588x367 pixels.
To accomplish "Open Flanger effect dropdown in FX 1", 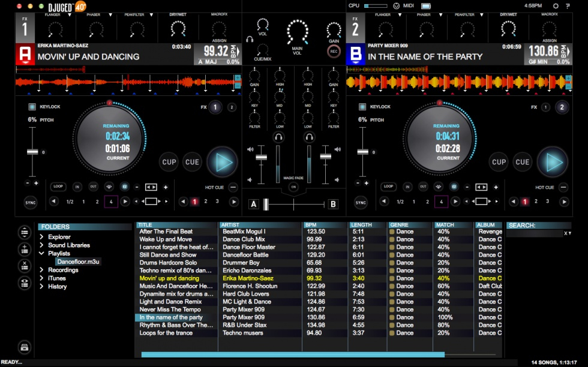I will click(x=70, y=15).
